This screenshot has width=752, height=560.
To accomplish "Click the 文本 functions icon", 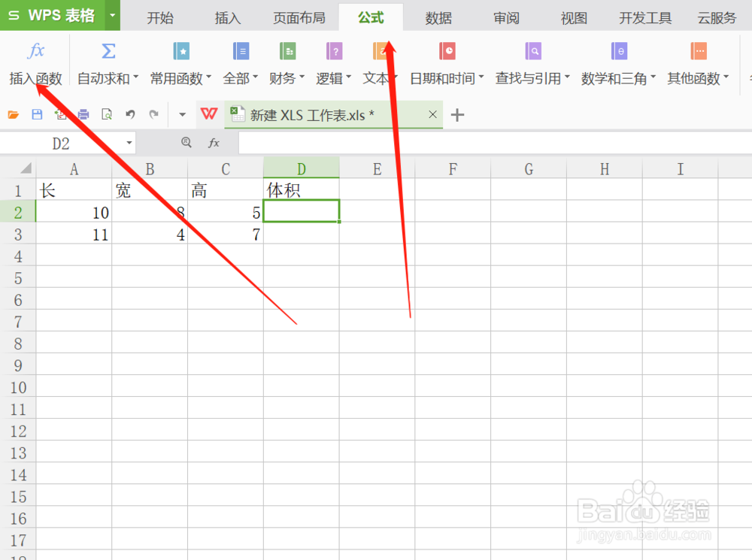I will click(x=379, y=51).
